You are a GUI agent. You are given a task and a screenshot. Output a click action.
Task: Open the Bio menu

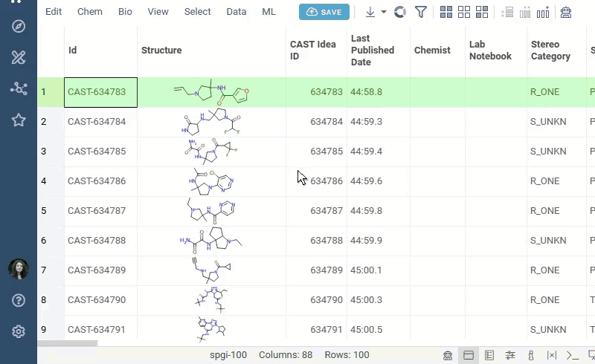(x=125, y=12)
